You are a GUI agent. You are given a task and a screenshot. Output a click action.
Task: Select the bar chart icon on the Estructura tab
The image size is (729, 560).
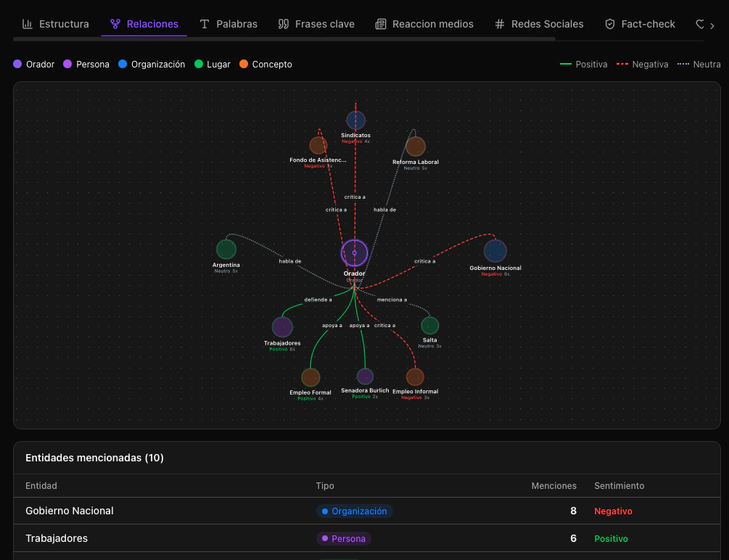click(x=28, y=23)
